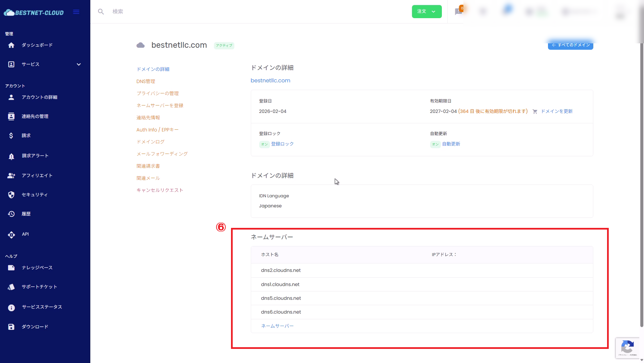This screenshot has width=644, height=363.
Task: Click ネームサーバー link below nameserver list
Action: 277,326
